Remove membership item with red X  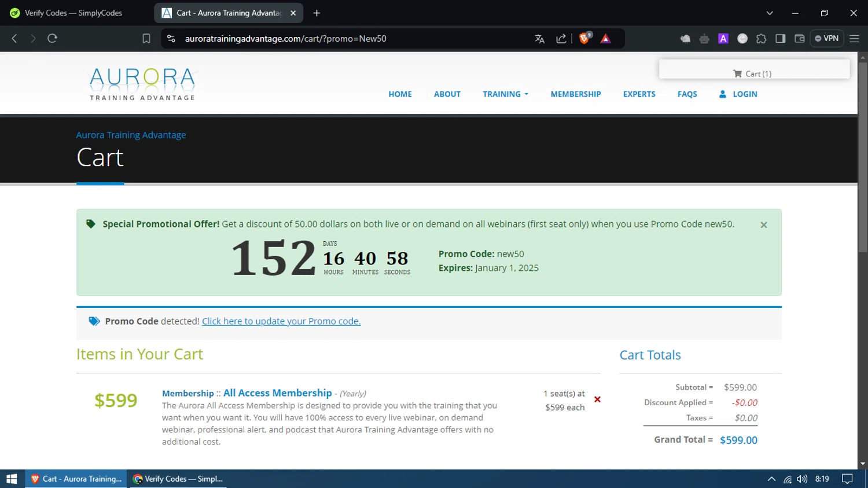point(597,399)
